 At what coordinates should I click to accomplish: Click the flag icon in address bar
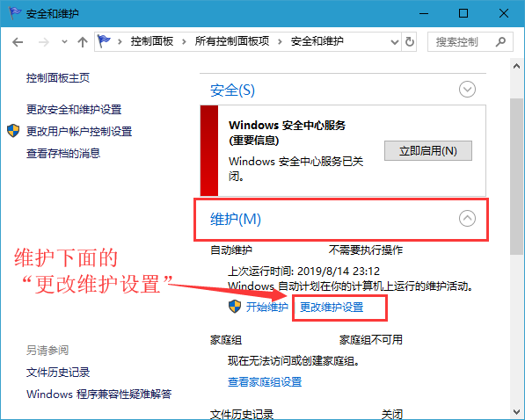pos(104,41)
